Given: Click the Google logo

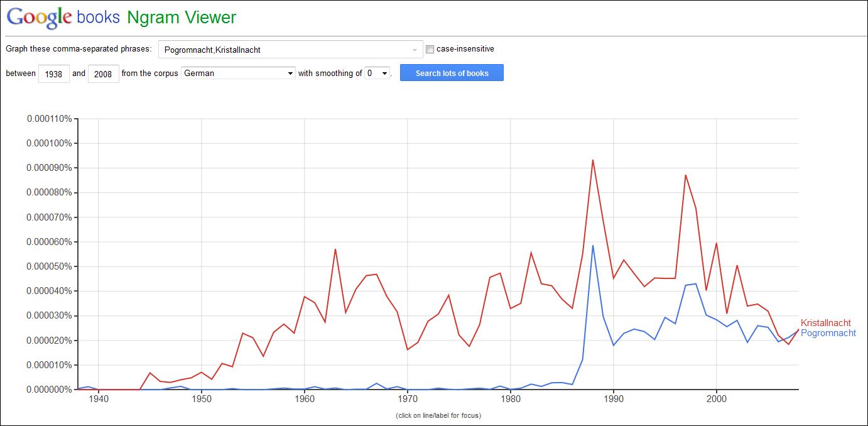Looking at the screenshot, I should [x=40, y=17].
